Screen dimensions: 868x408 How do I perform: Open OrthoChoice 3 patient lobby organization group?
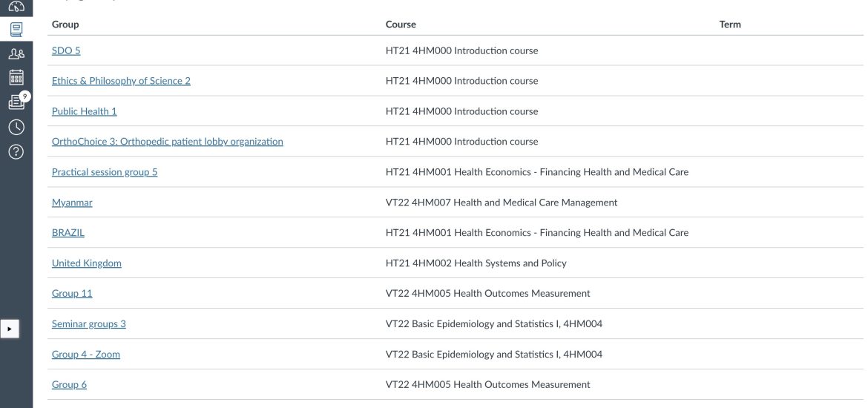coord(167,141)
